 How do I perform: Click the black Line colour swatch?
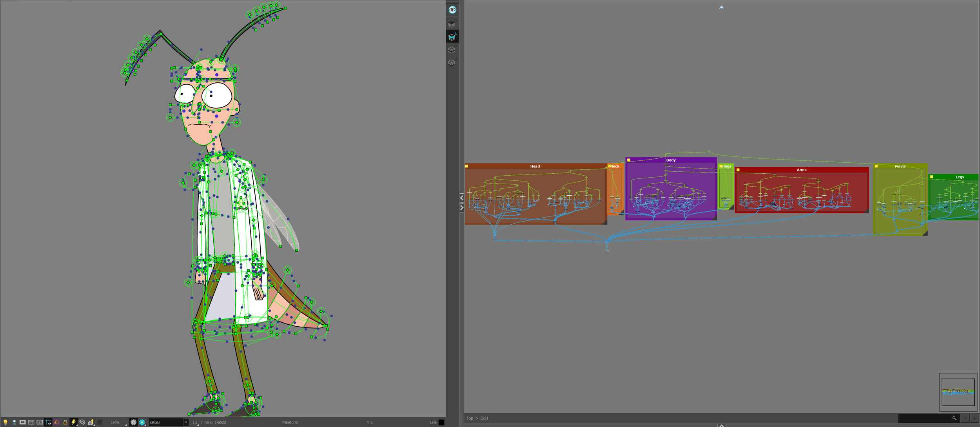[x=441, y=422]
